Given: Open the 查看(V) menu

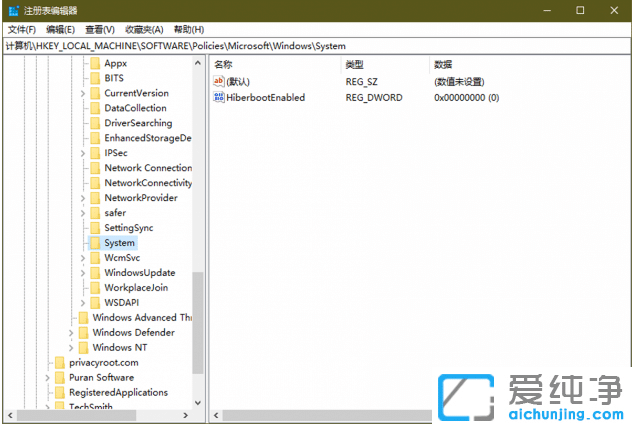Looking at the screenshot, I should click(x=100, y=29).
